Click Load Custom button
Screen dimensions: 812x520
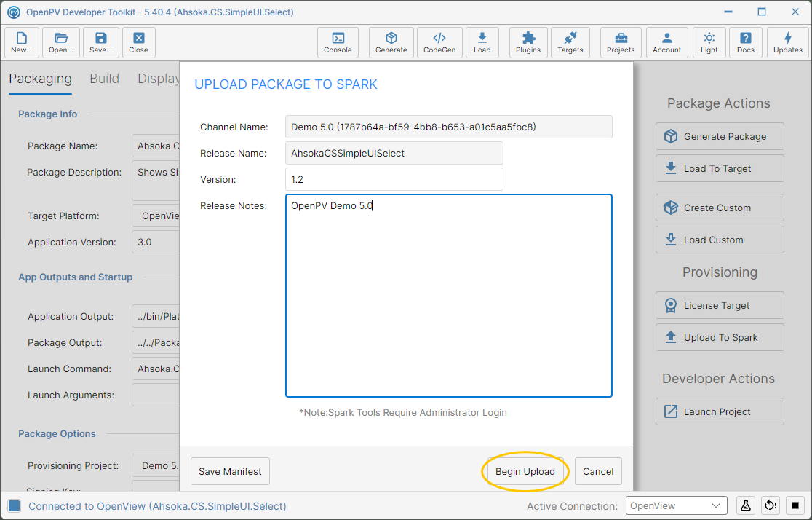(x=720, y=240)
